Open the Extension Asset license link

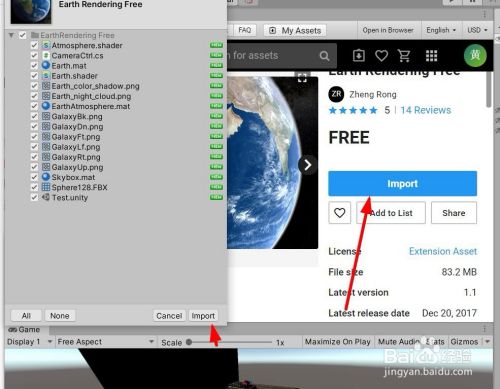(x=443, y=251)
